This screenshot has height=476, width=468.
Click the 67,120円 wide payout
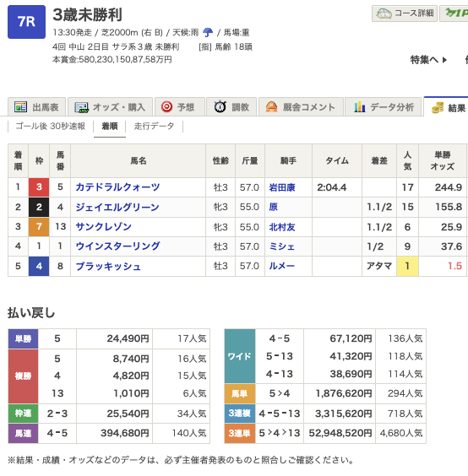(351, 338)
